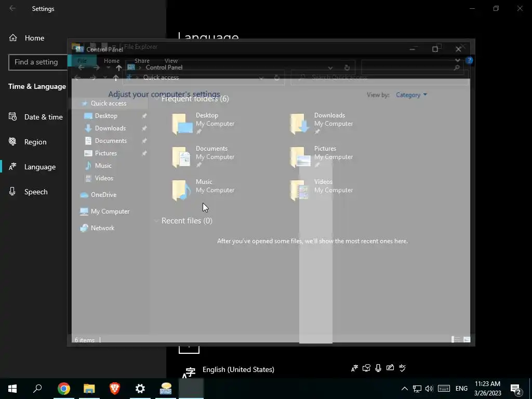Open Downloads in the Quick access tree

coord(110,128)
